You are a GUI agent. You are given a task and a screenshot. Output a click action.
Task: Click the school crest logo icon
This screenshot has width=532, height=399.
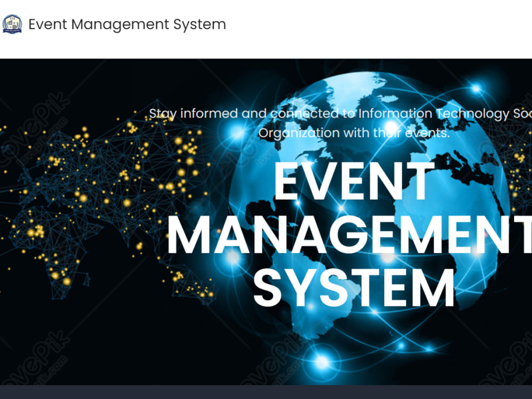(12, 24)
